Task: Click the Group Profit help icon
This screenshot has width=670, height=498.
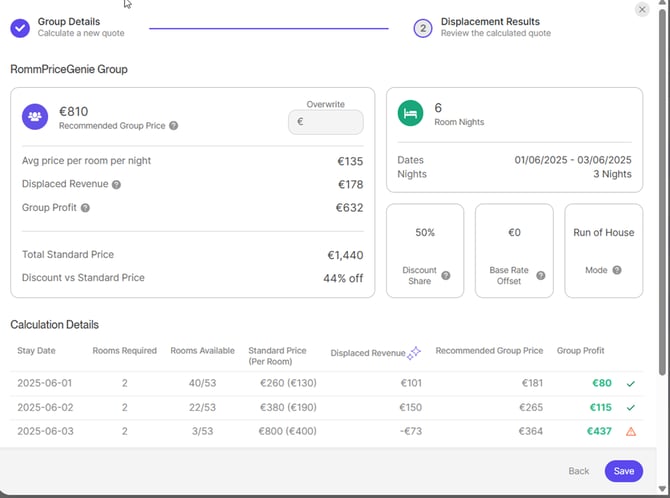Action: click(x=85, y=208)
